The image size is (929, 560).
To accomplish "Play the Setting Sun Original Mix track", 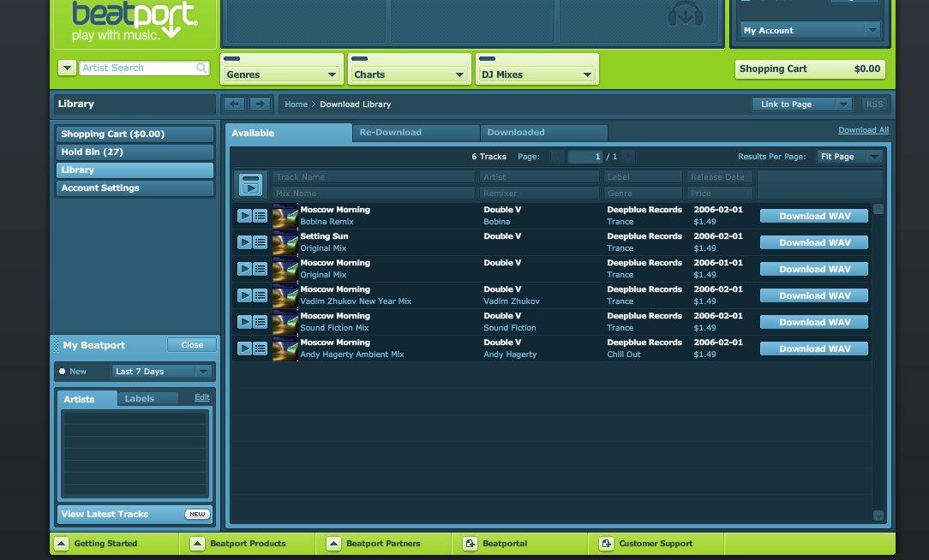I will [245, 242].
